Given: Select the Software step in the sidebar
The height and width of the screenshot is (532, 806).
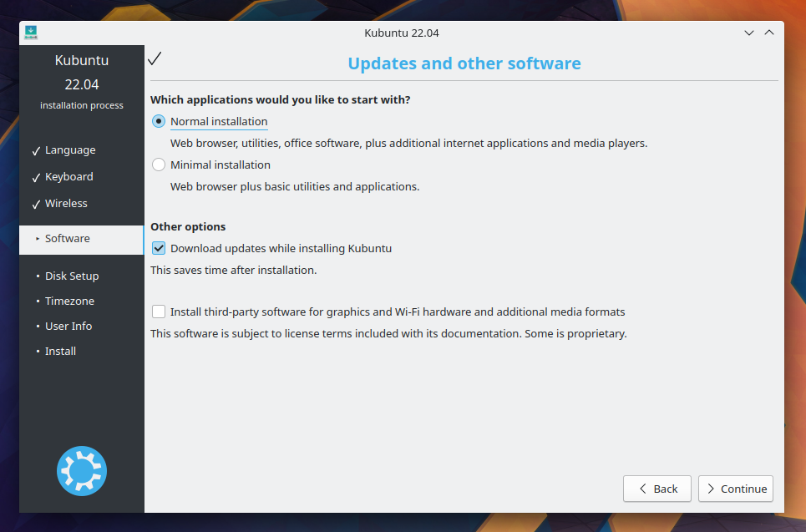Looking at the screenshot, I should pos(81,239).
